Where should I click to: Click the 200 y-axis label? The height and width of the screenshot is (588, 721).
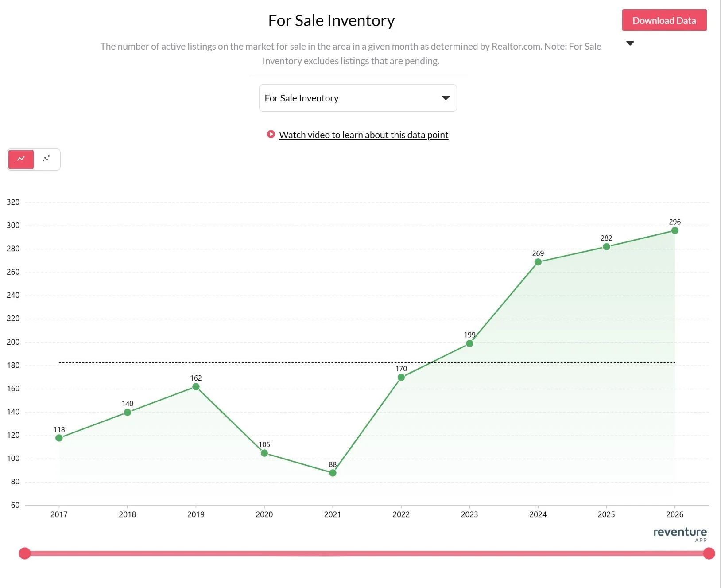coord(13,342)
